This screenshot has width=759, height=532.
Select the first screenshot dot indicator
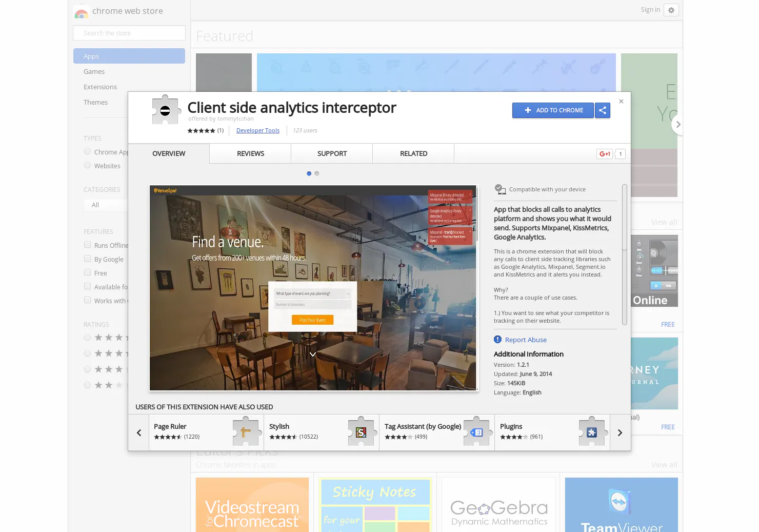point(309,173)
